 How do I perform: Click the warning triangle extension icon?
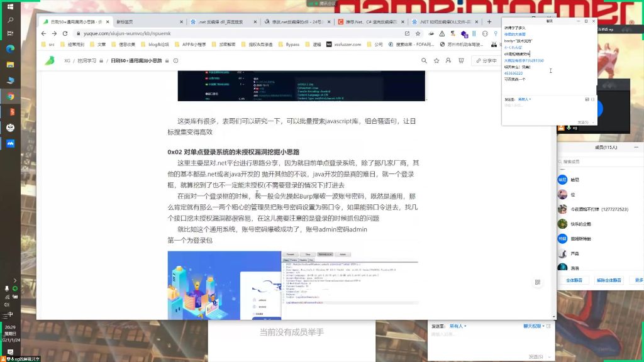(x=442, y=34)
